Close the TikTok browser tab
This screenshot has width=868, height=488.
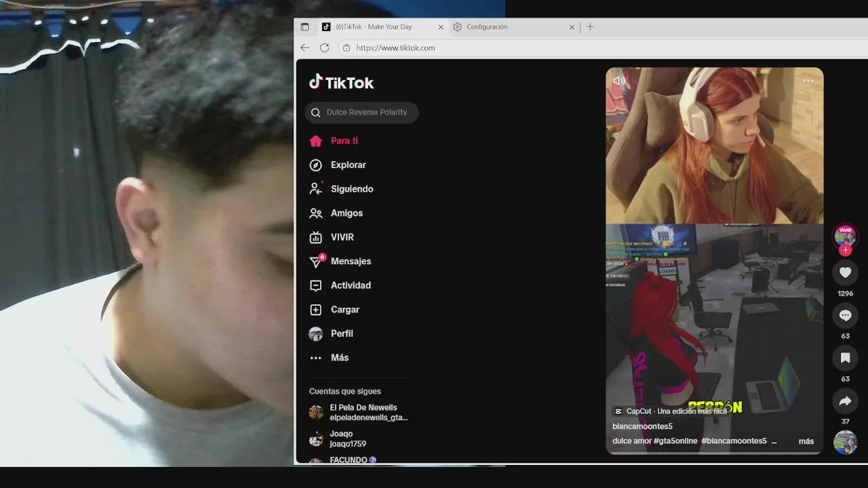tap(441, 27)
